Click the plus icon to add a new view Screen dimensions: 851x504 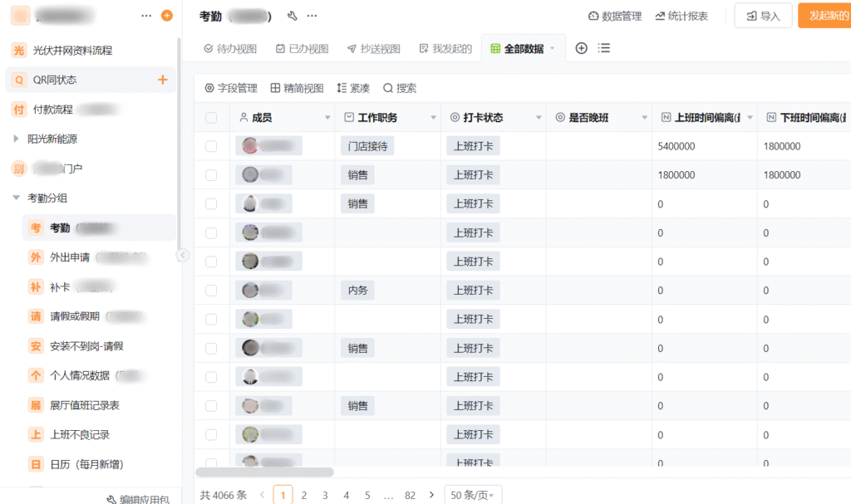(582, 48)
